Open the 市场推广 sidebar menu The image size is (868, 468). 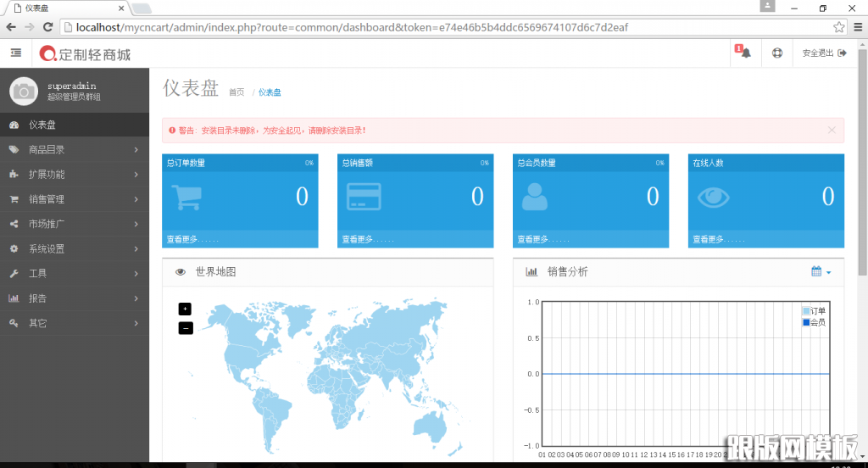(75, 224)
